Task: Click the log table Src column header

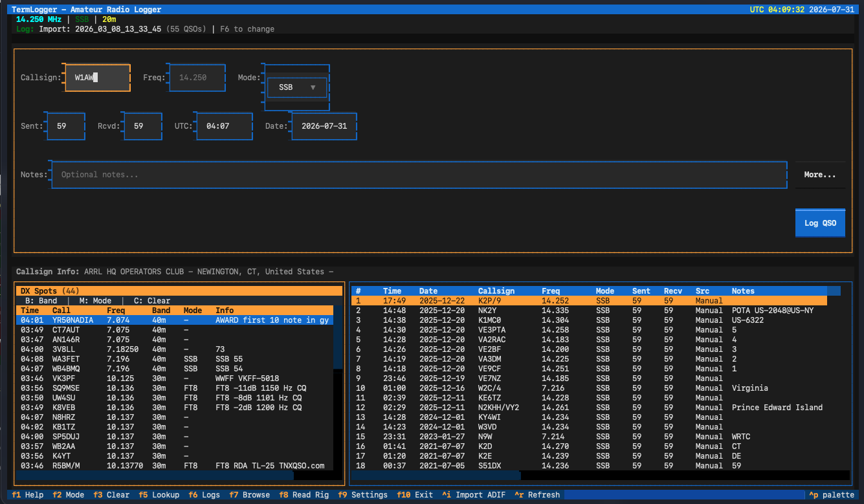Action: (702, 291)
